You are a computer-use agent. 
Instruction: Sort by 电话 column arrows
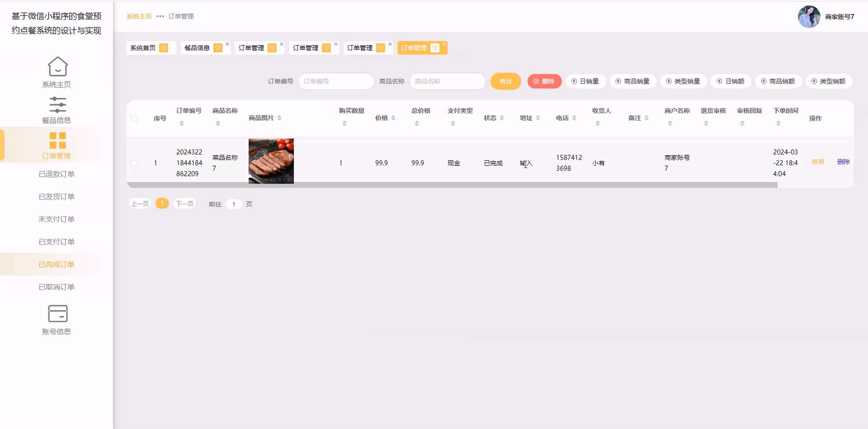tap(574, 118)
